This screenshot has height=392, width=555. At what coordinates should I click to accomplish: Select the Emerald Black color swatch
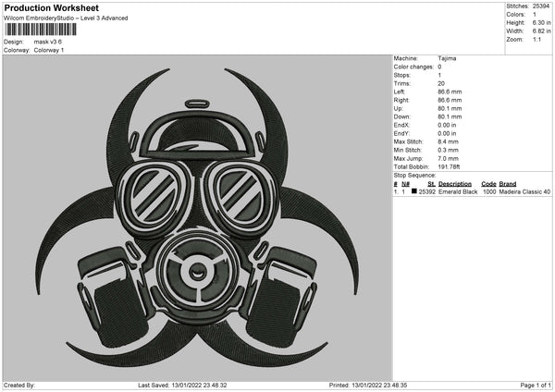point(413,191)
